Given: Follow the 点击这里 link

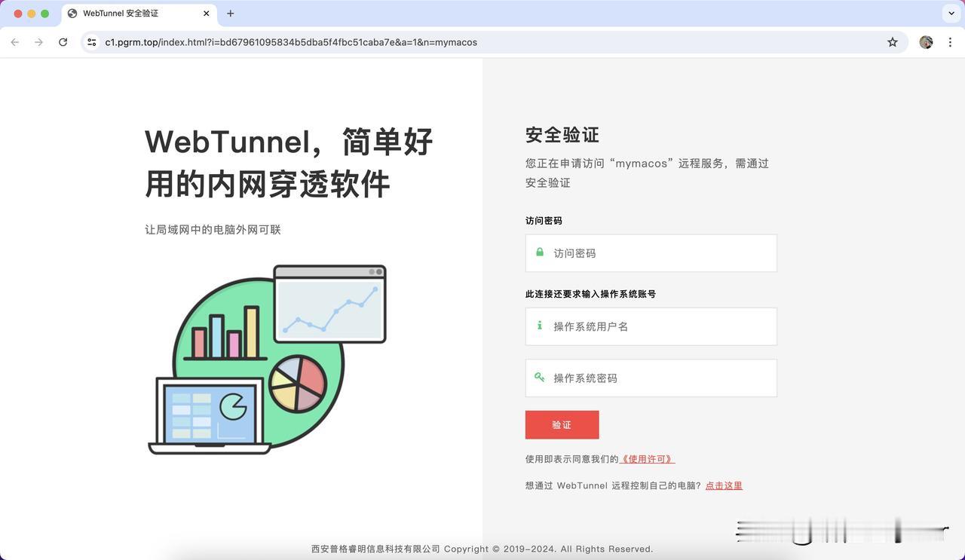Looking at the screenshot, I should (724, 485).
